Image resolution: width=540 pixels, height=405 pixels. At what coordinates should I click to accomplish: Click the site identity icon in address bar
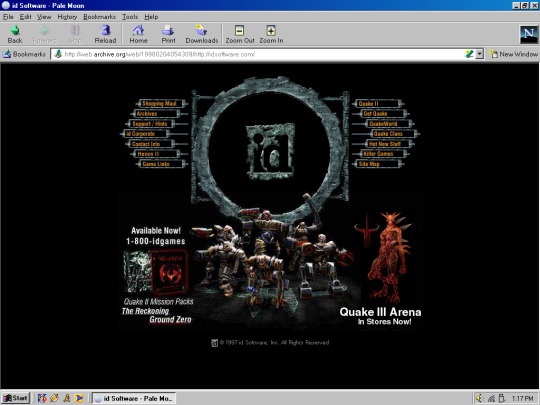[58, 54]
